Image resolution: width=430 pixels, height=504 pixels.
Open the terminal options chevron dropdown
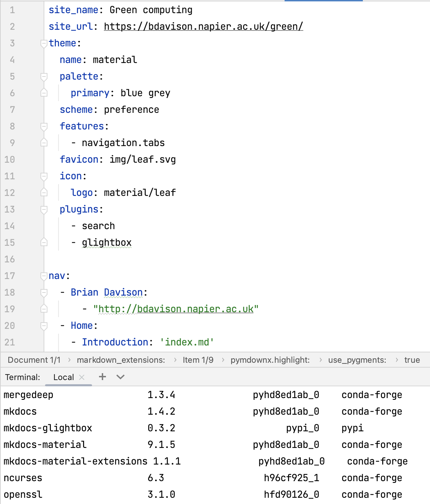click(120, 377)
